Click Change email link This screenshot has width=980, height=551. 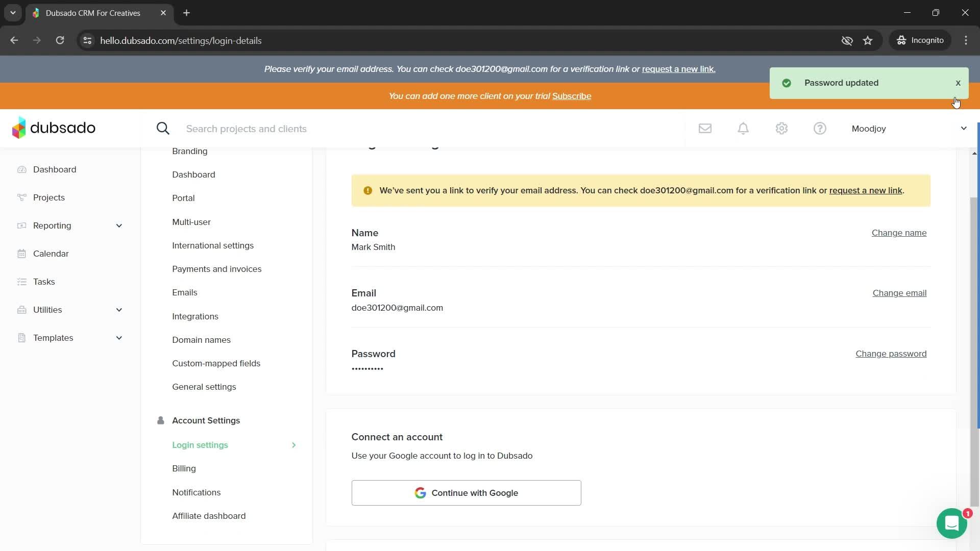(899, 293)
